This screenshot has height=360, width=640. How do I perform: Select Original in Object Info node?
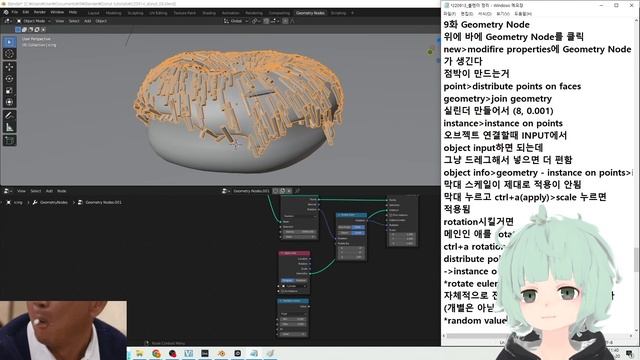[287, 280]
